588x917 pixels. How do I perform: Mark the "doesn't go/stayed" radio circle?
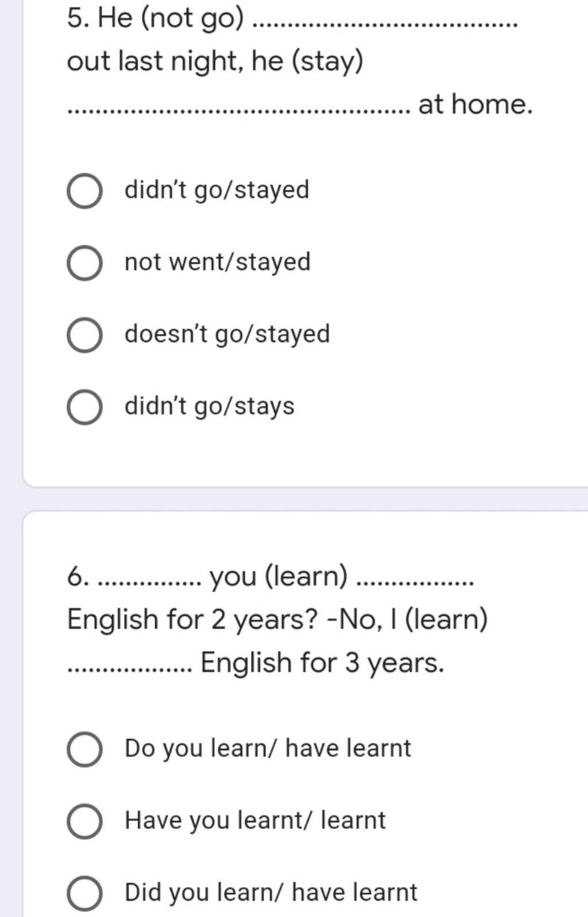click(85, 335)
